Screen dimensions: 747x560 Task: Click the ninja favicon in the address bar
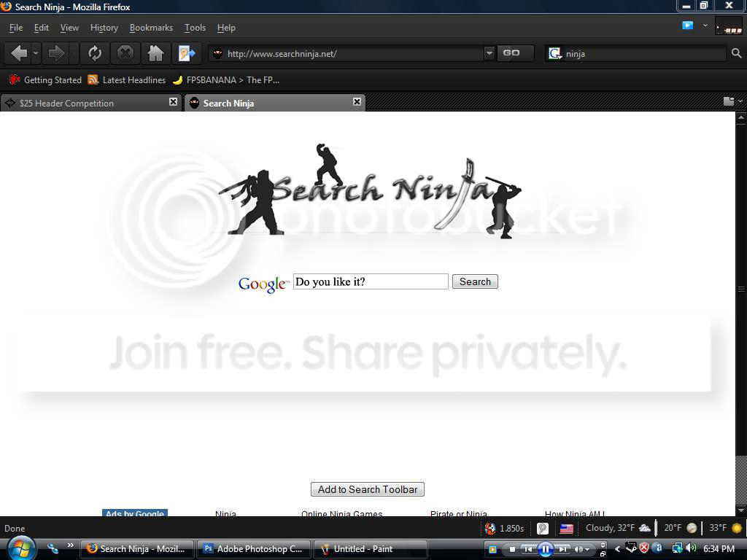pyautogui.click(x=217, y=54)
